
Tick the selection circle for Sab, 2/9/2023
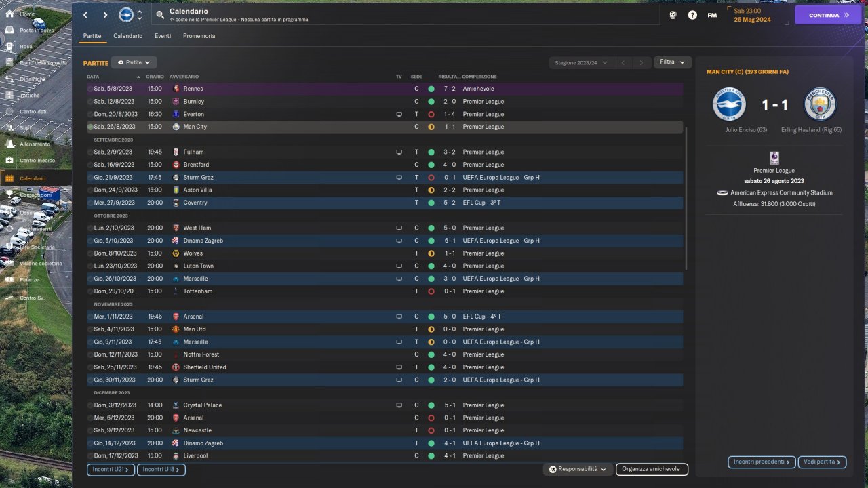coord(90,152)
